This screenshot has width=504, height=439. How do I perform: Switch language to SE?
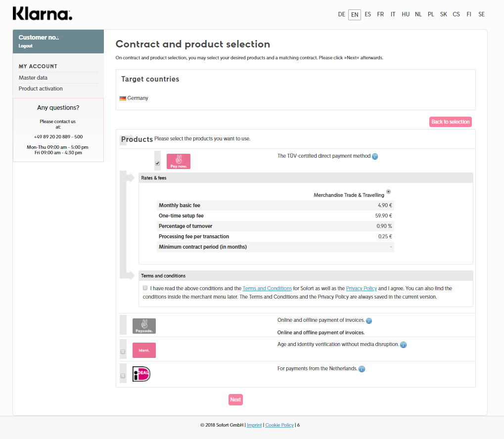[482, 14]
